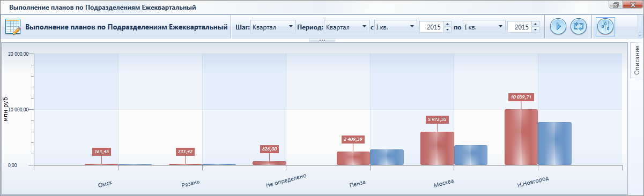Image resolution: width=644 pixels, height=196 pixels.
Task: Select the red Н.Новгород bar
Action: tap(521, 137)
